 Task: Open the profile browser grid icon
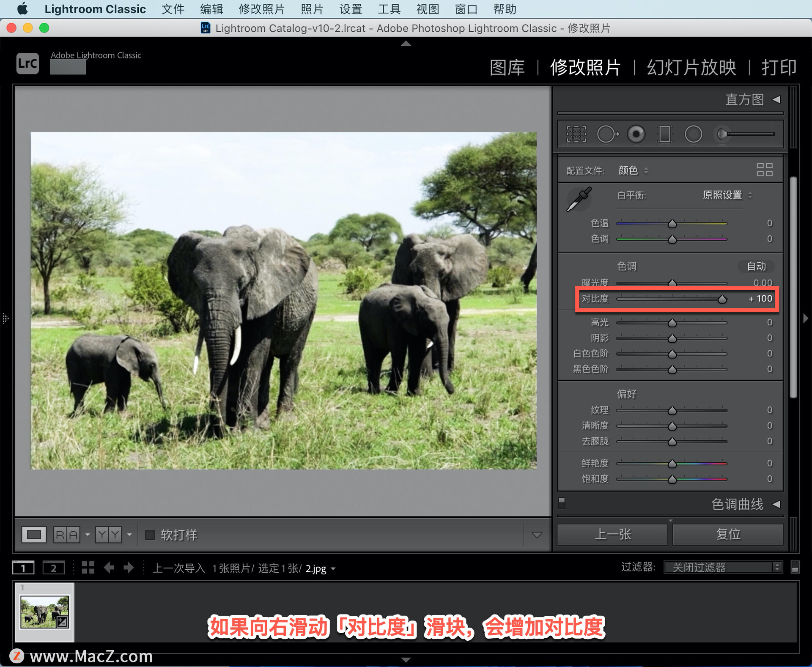coord(764,170)
